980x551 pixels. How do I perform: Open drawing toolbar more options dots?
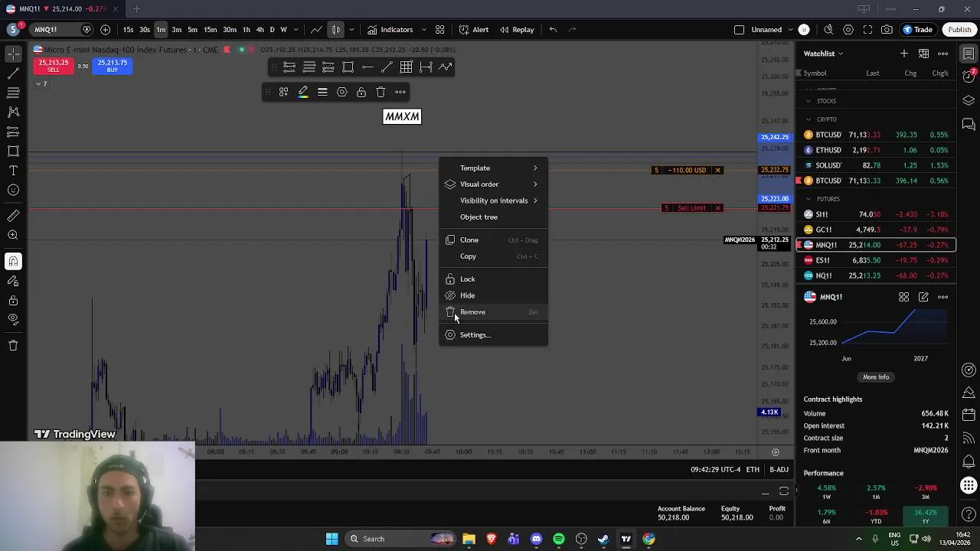click(400, 93)
